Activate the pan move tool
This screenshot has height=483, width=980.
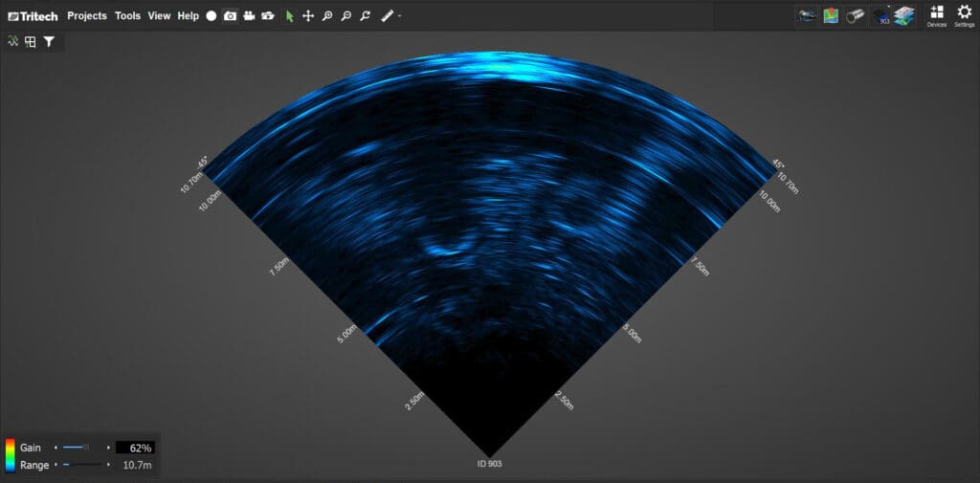[x=308, y=16]
